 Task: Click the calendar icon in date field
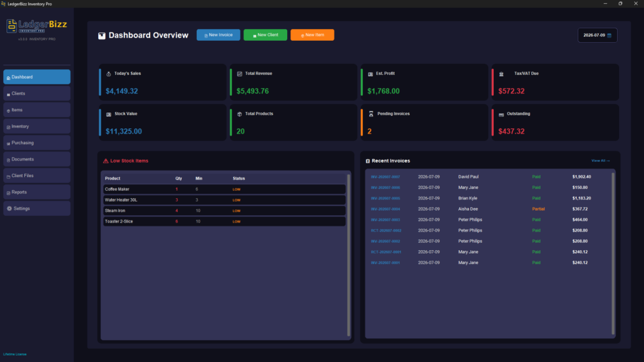click(x=609, y=36)
